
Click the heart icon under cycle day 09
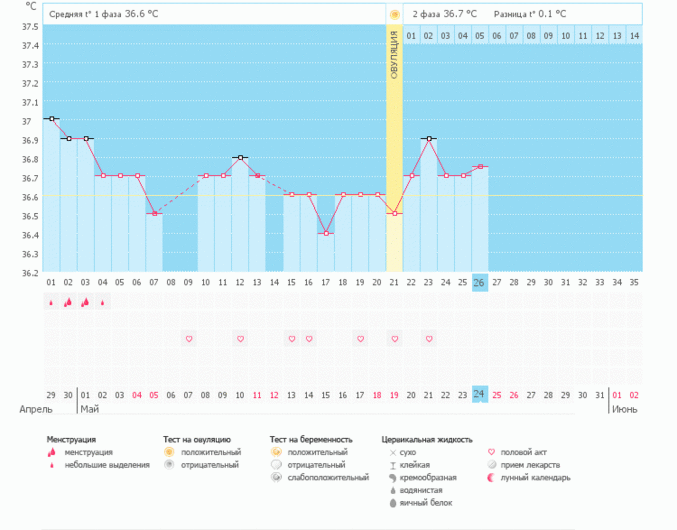pyautogui.click(x=189, y=339)
